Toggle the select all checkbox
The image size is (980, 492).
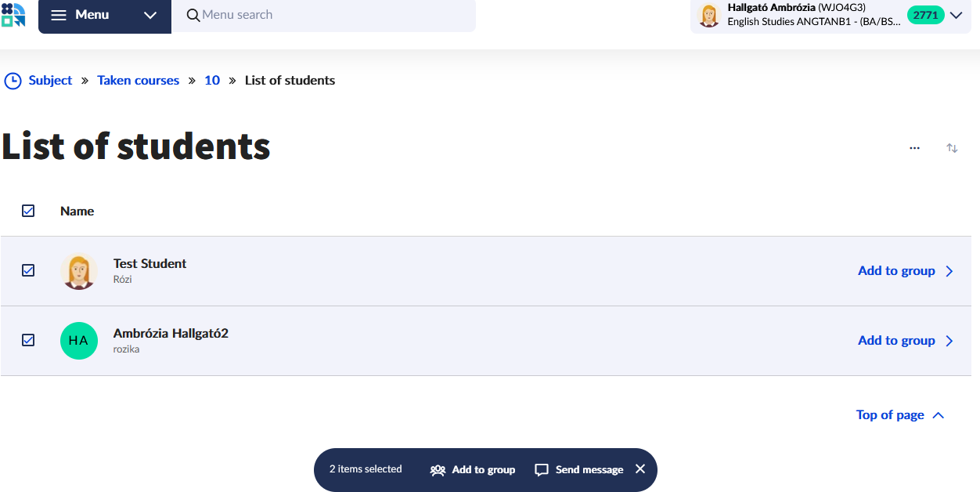pyautogui.click(x=28, y=211)
